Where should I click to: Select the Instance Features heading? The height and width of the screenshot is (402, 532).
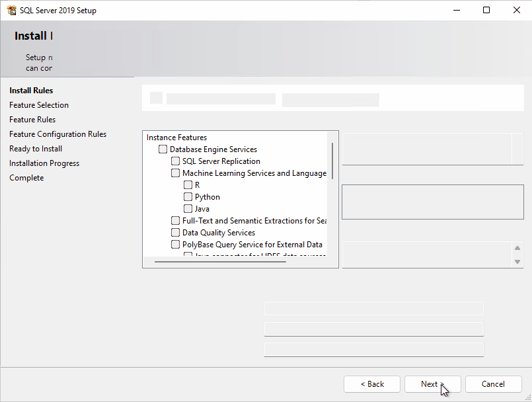[x=176, y=137]
